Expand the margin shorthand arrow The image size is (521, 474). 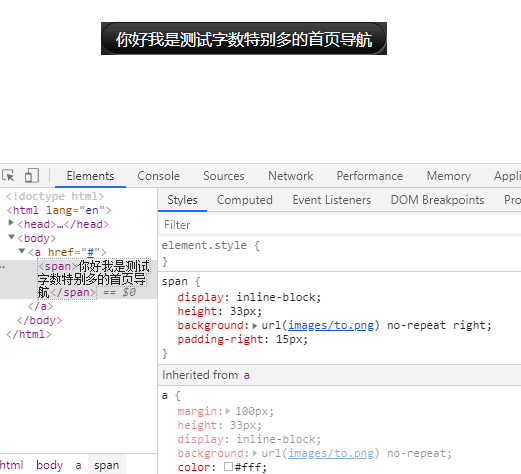pyautogui.click(x=228, y=411)
